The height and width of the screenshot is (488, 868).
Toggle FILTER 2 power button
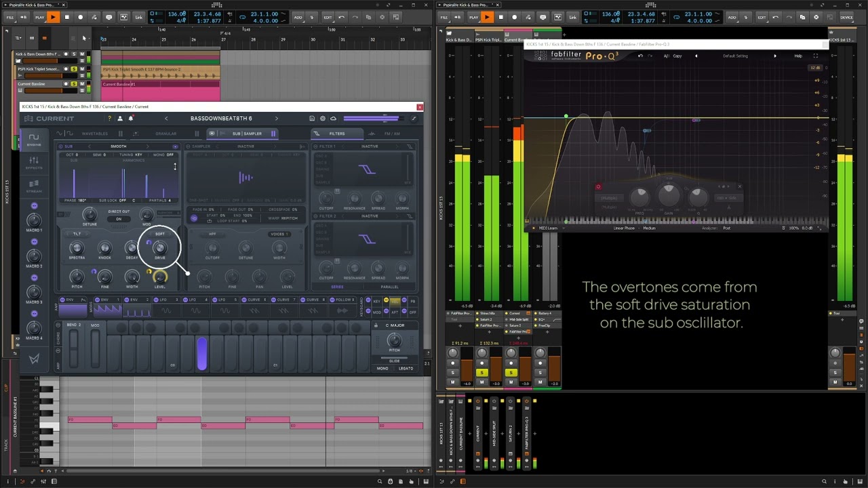pyautogui.click(x=316, y=216)
